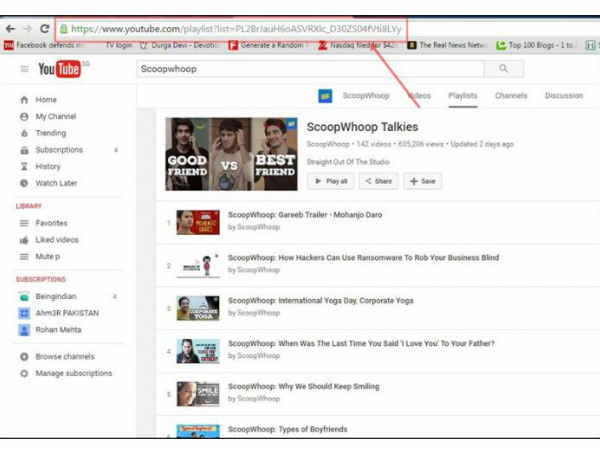
Task: Open Why We Should Keep Smiling title
Action: click(304, 386)
